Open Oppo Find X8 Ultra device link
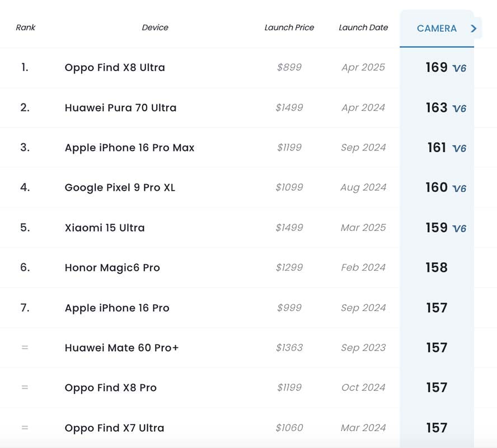 tap(115, 68)
